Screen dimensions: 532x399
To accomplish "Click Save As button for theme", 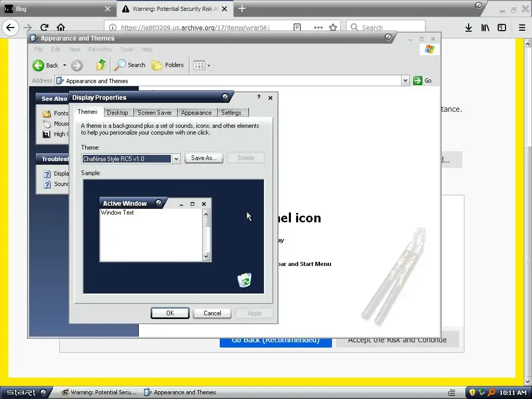I will [204, 158].
